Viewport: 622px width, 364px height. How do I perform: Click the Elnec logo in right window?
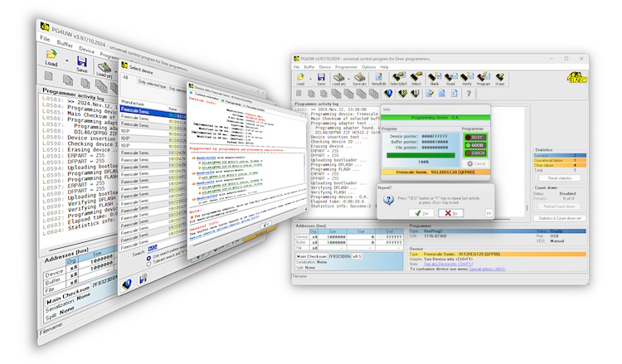[x=577, y=77]
